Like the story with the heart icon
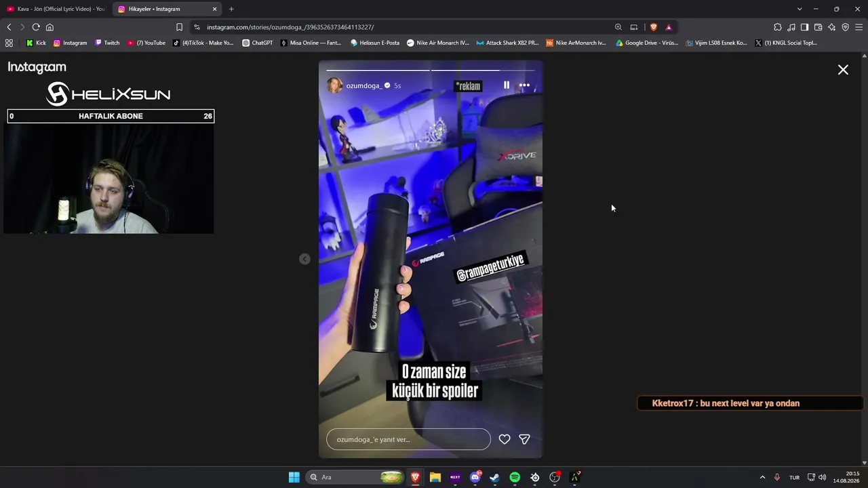868x488 pixels. [x=505, y=439]
